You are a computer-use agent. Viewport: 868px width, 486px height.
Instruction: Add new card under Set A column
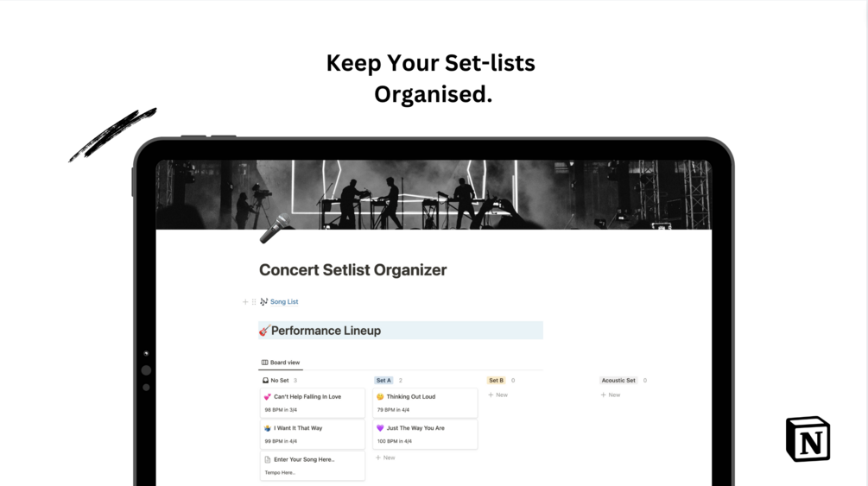tap(385, 458)
